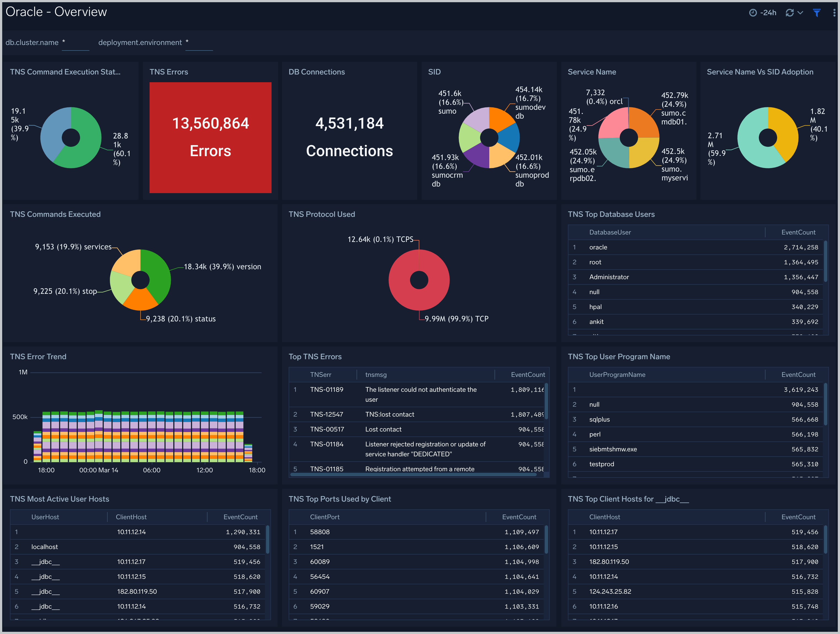The image size is (840, 634).
Task: Select the 4,531,184 Connections value
Action: 349,137
